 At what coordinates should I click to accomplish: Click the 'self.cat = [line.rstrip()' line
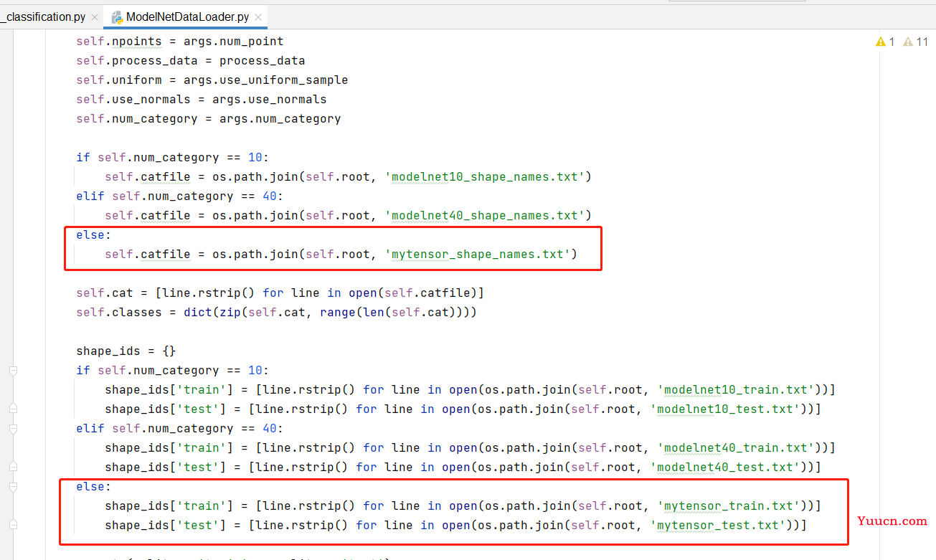[x=280, y=293]
